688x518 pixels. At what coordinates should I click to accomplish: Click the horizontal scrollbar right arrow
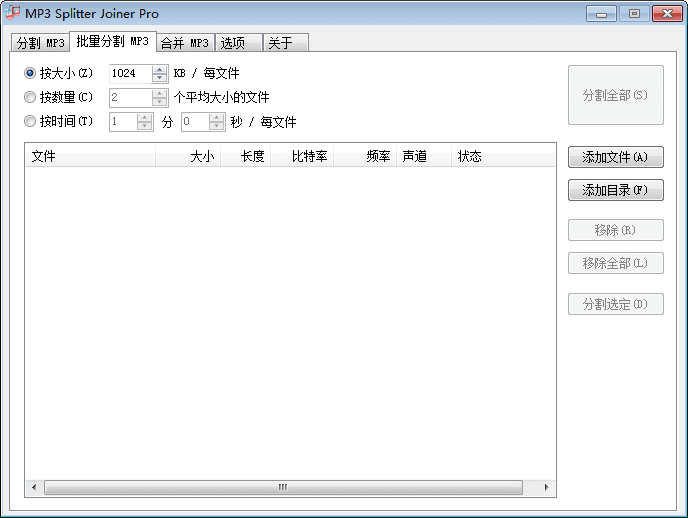click(x=546, y=487)
